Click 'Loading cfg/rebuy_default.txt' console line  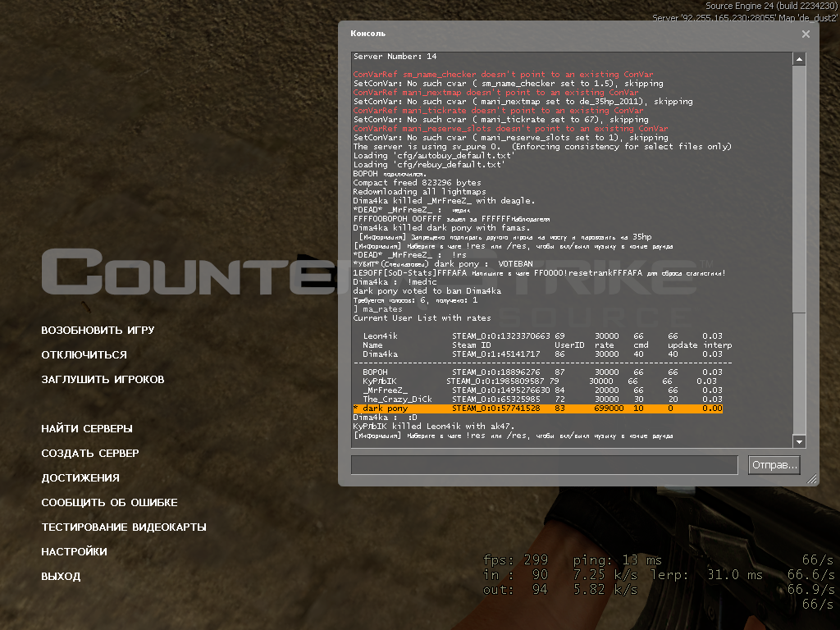point(428,164)
